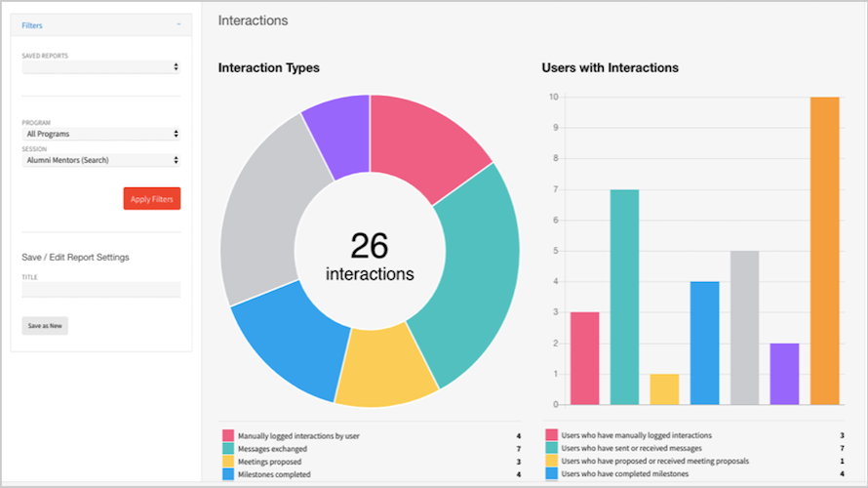Focus the report Title input field
Image resolution: width=868 pixels, height=488 pixels.
(101, 289)
